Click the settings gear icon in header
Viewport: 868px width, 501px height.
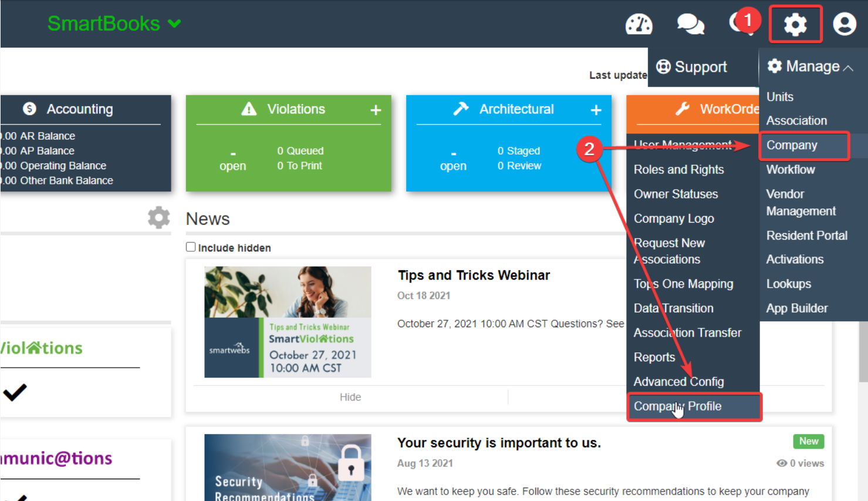tap(795, 24)
